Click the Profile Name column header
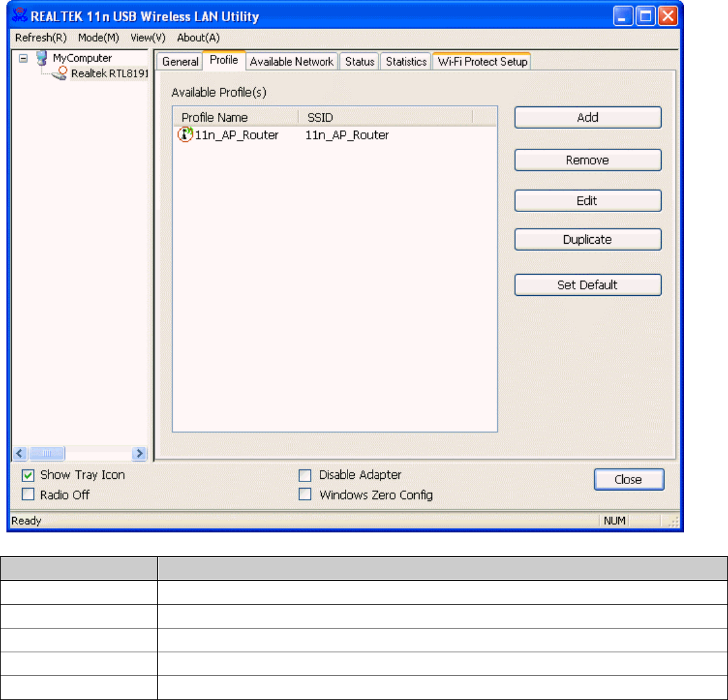 point(236,117)
